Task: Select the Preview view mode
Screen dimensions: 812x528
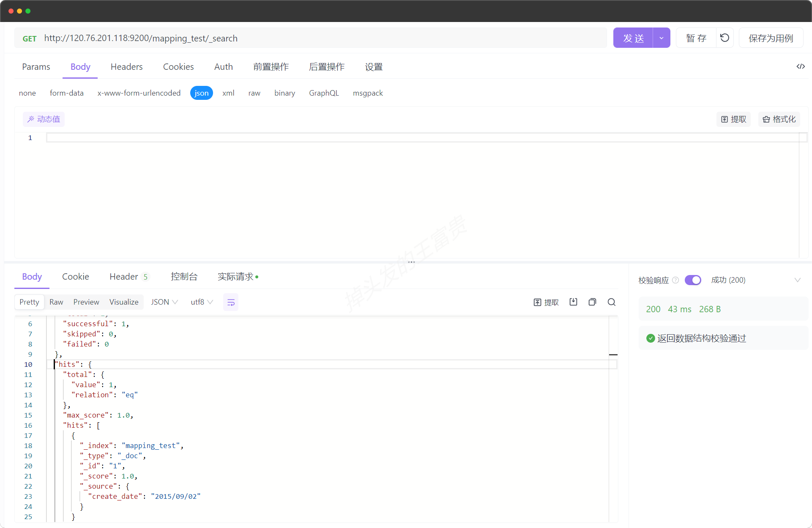Action: click(86, 302)
